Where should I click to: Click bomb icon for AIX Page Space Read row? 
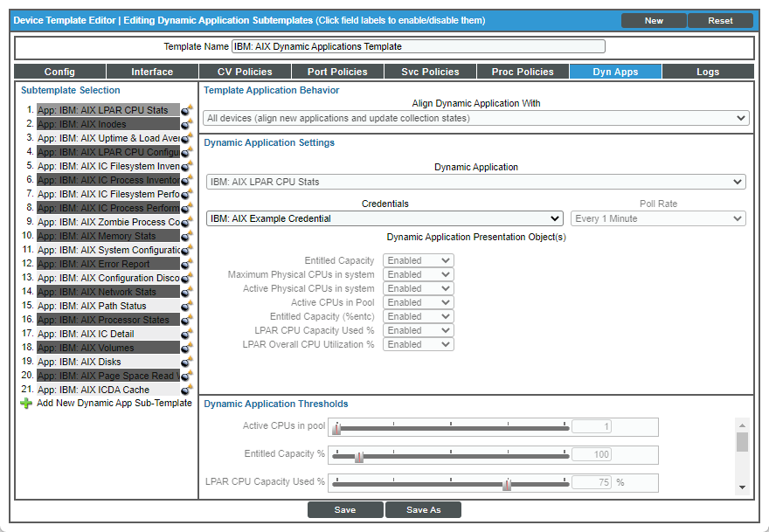click(187, 376)
